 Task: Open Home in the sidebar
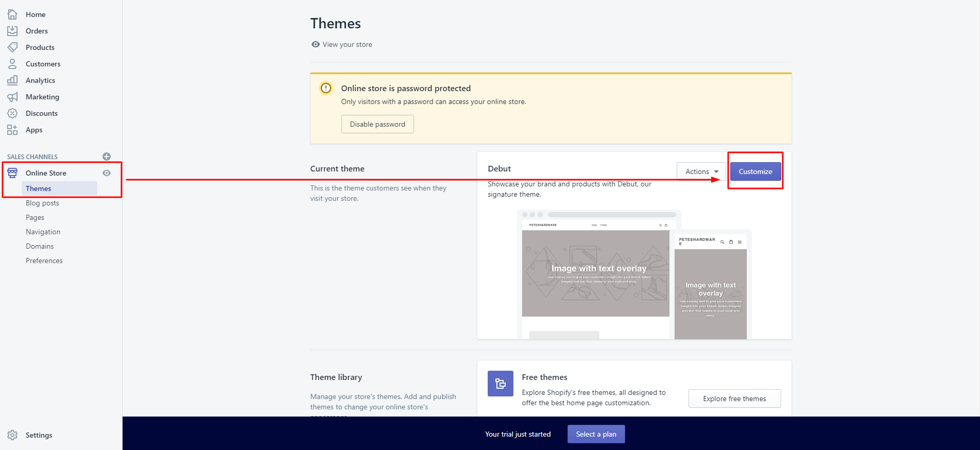pos(36,14)
